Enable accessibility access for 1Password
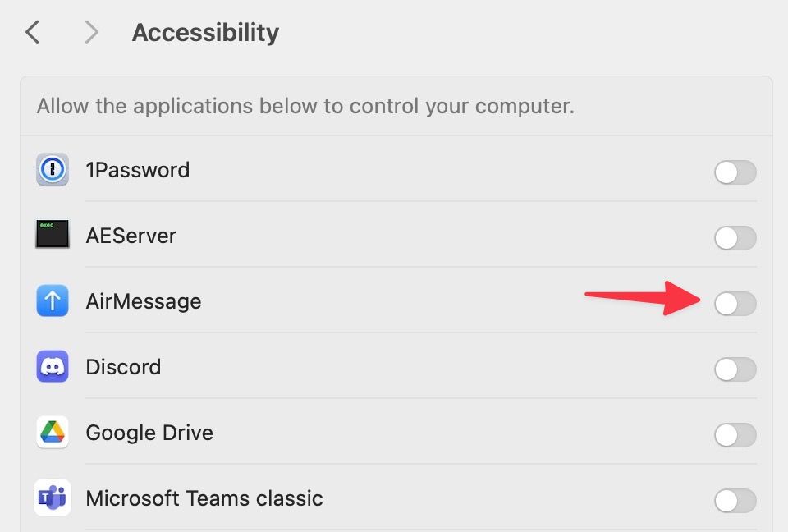Image resolution: width=788 pixels, height=532 pixels. [735, 172]
